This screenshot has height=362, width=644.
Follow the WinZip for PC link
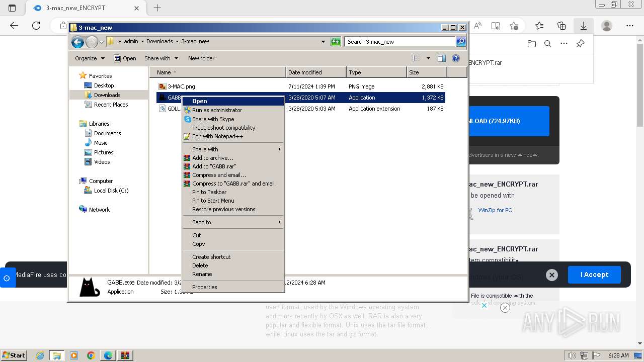(x=495, y=210)
